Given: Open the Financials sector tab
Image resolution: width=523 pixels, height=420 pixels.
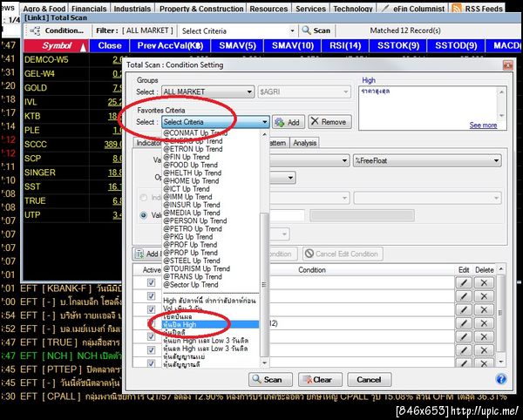Looking at the screenshot, I should [89, 9].
